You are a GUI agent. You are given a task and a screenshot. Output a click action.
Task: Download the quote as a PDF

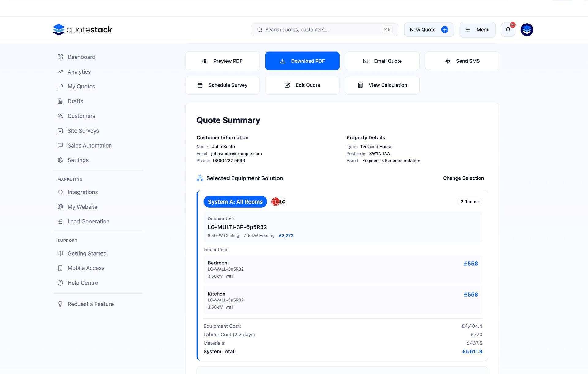point(302,61)
